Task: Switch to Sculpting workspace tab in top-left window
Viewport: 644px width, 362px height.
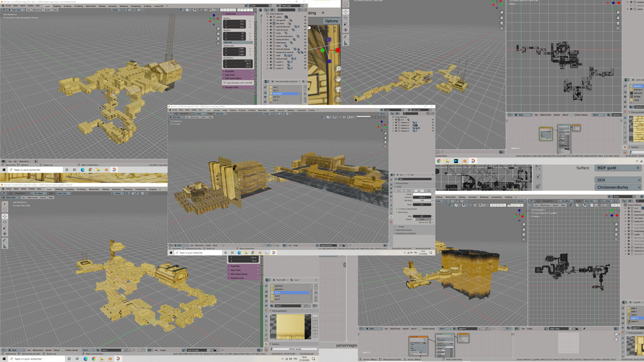Action: 68,6
